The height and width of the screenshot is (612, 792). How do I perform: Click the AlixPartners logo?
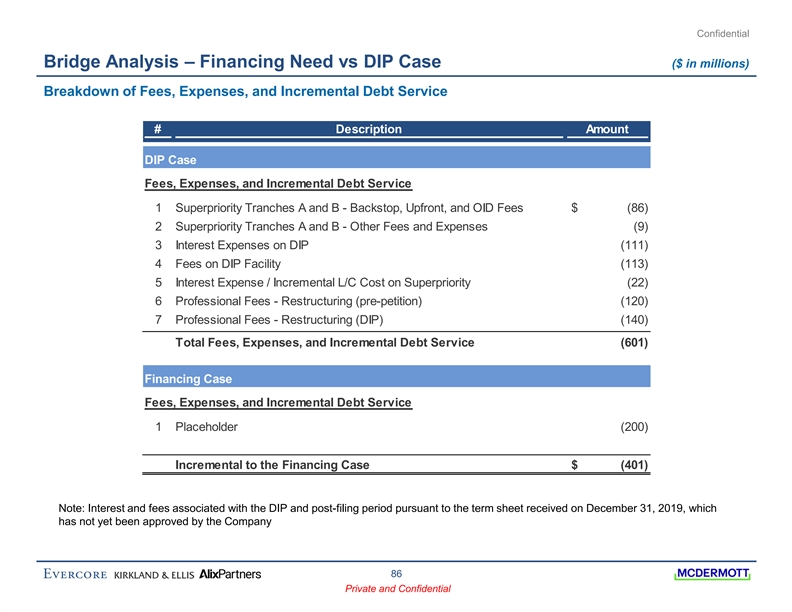click(x=231, y=574)
